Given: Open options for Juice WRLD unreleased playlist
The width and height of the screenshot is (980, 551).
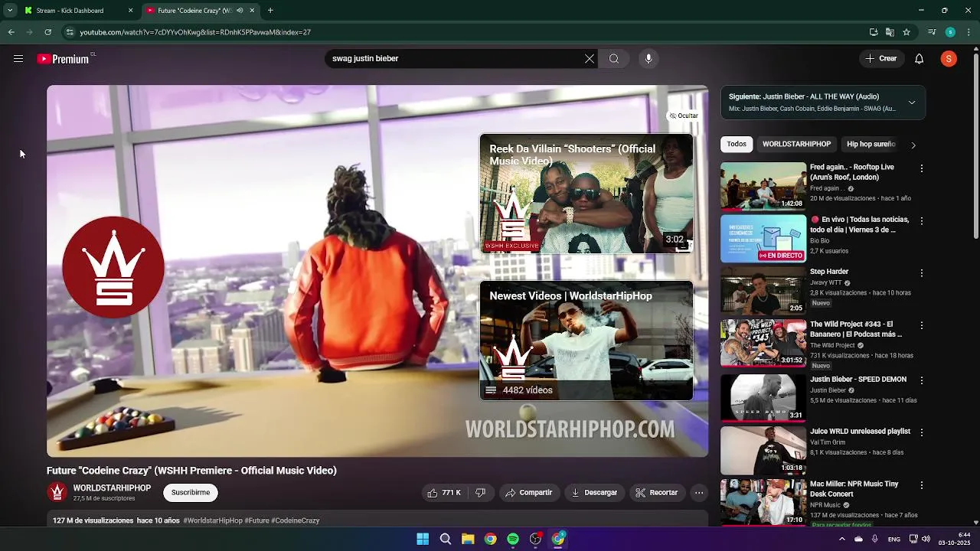Looking at the screenshot, I should pos(922,432).
